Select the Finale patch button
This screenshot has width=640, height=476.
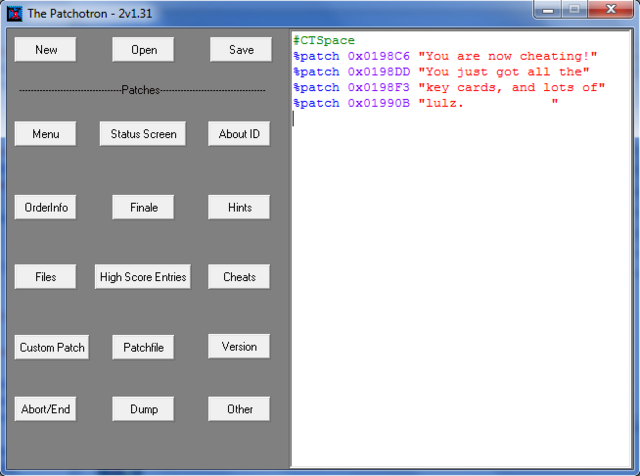(x=143, y=208)
